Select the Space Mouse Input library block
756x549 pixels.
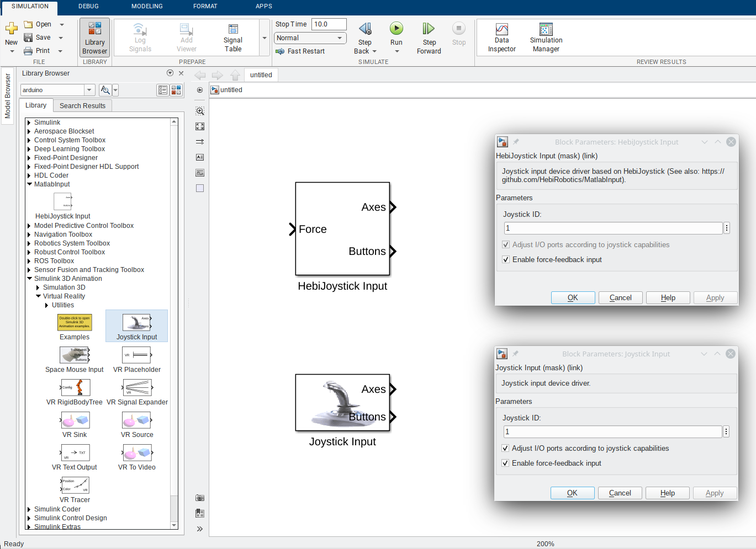tap(75, 359)
